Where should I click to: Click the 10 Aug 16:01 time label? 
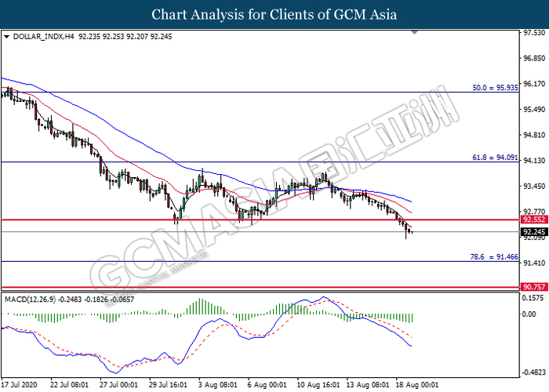318,385
